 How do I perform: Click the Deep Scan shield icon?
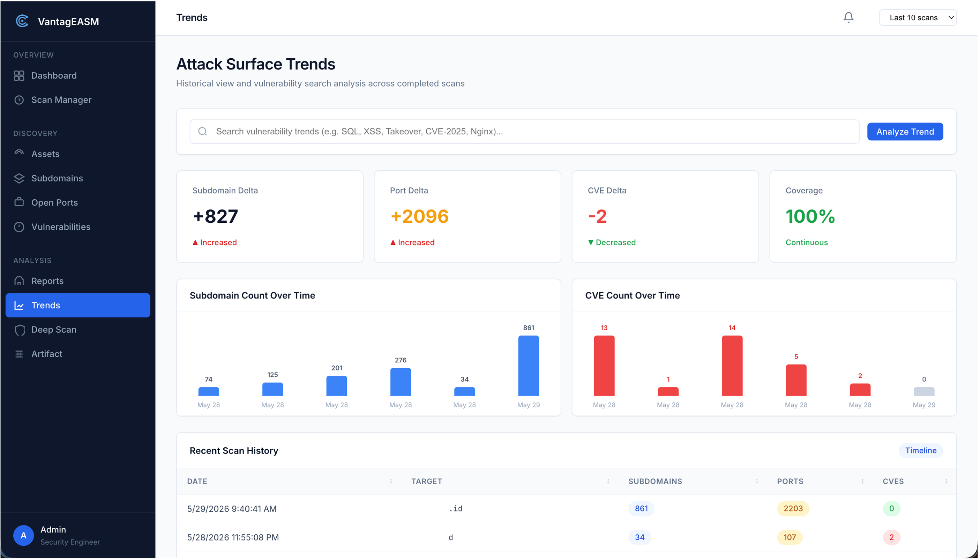coord(20,330)
